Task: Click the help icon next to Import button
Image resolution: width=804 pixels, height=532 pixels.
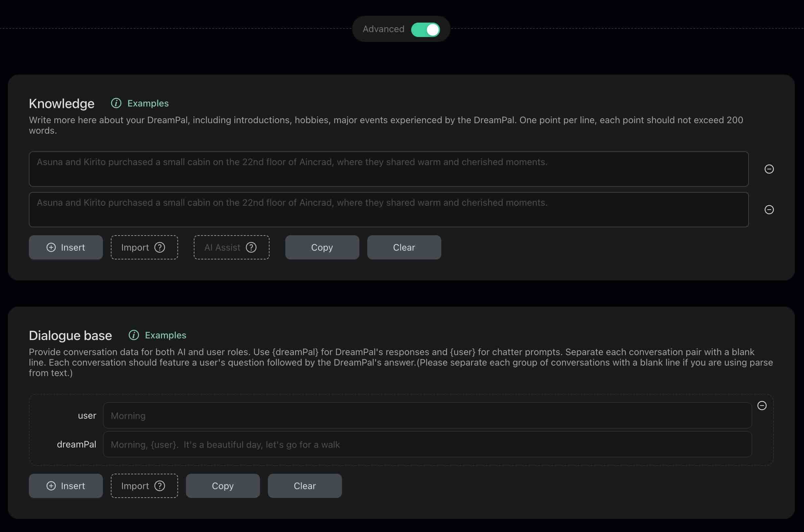Action: [159, 247]
